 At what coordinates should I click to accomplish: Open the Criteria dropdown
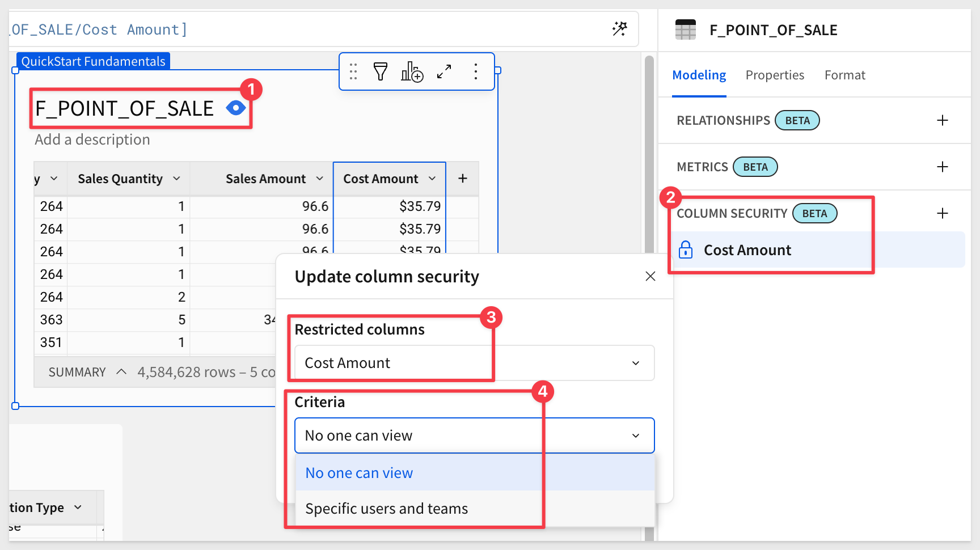pos(474,435)
